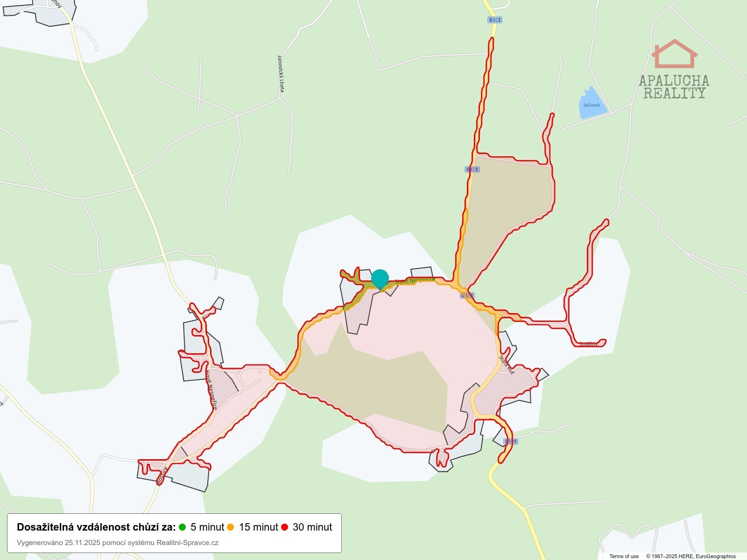Image resolution: width=747 pixels, height=560 pixels.
Task: Click the Realitni-Spravce.cz generated-by text
Action: point(118,543)
